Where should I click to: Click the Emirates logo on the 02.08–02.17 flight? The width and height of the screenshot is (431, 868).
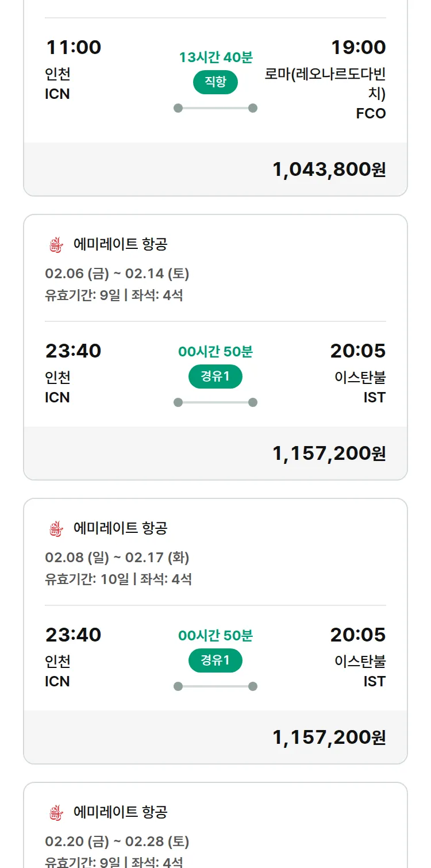pos(56,529)
